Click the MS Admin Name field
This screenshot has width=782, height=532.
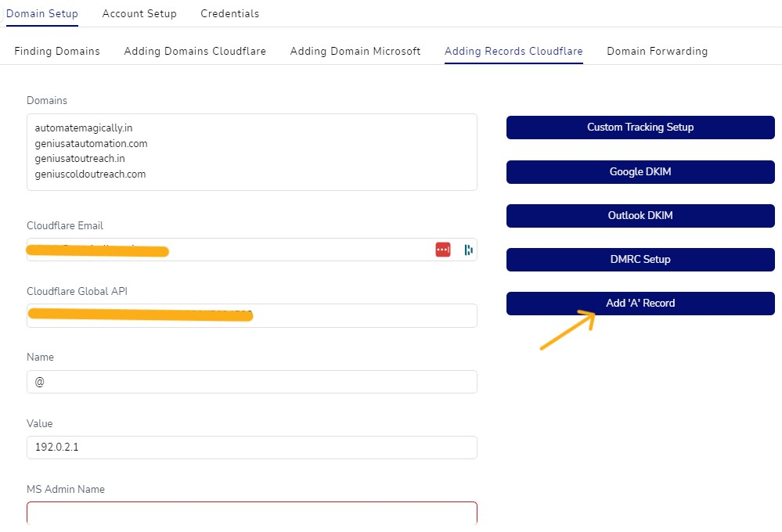pyautogui.click(x=251, y=512)
